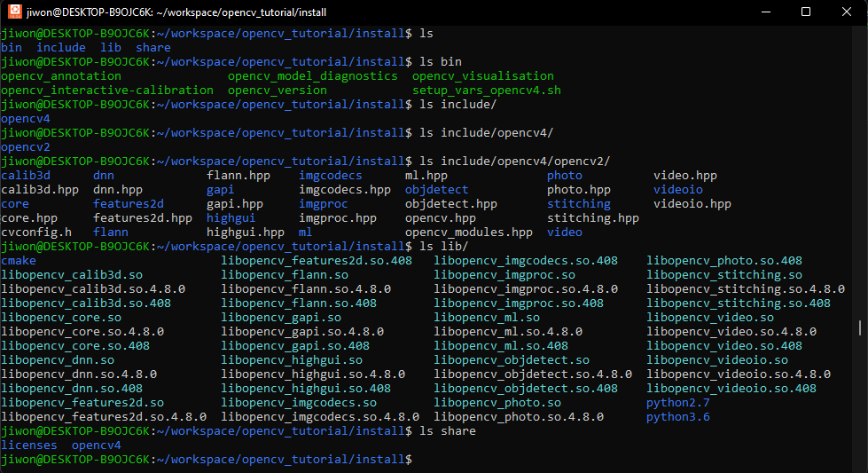Click 'opencv_annotation' in bin listing
This screenshot has width=868, height=473.
pyautogui.click(x=61, y=76)
